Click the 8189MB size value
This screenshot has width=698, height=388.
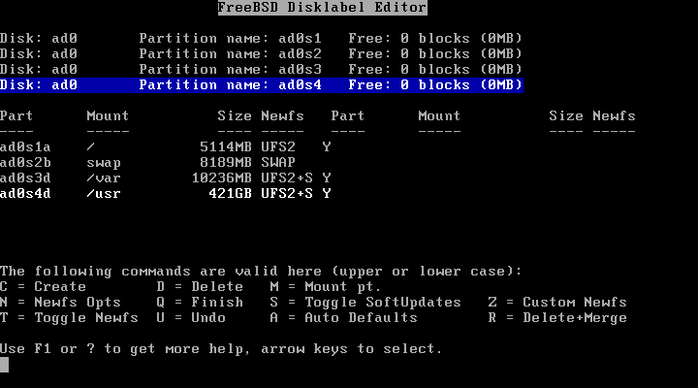(226, 163)
